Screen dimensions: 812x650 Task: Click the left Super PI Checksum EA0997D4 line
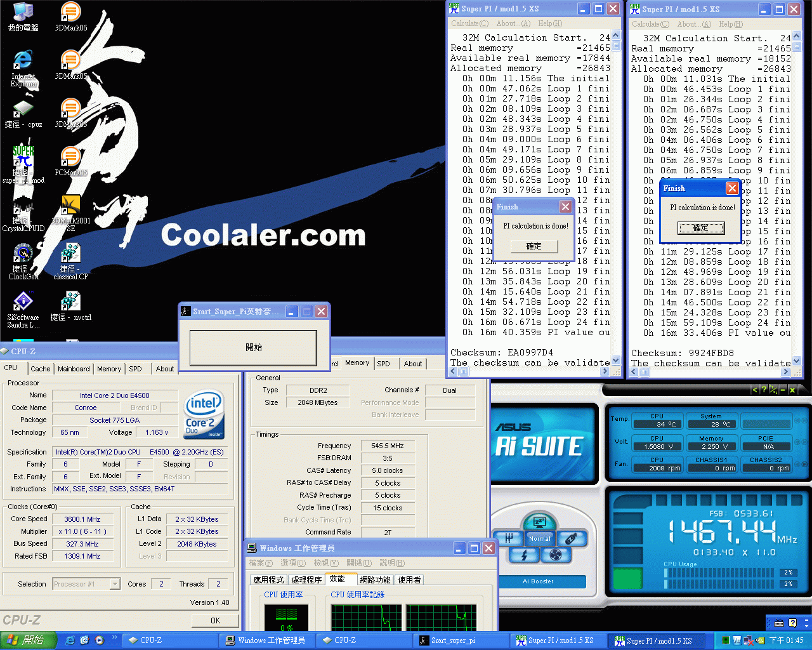click(x=502, y=353)
